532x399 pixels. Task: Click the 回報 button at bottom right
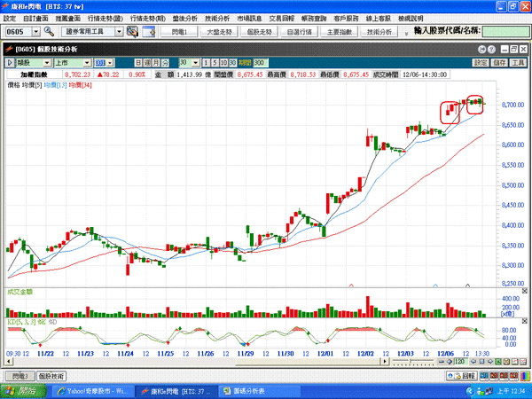462,376
